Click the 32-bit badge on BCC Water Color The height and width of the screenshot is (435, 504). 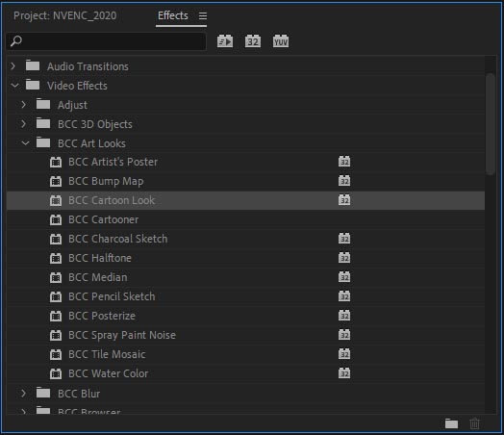(344, 373)
